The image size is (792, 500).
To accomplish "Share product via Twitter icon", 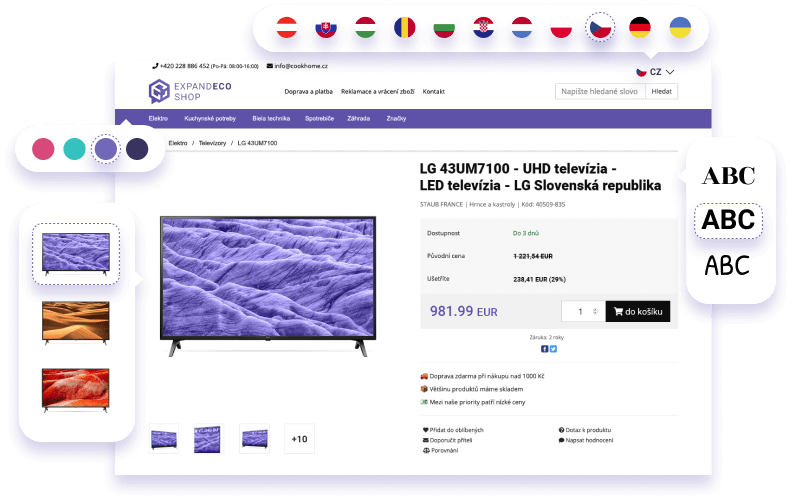I will coord(554,349).
